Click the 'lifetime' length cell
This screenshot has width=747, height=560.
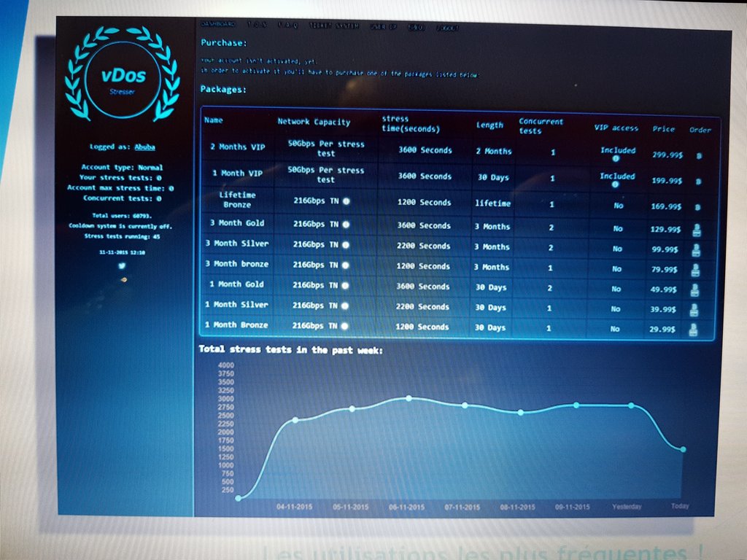pyautogui.click(x=492, y=203)
